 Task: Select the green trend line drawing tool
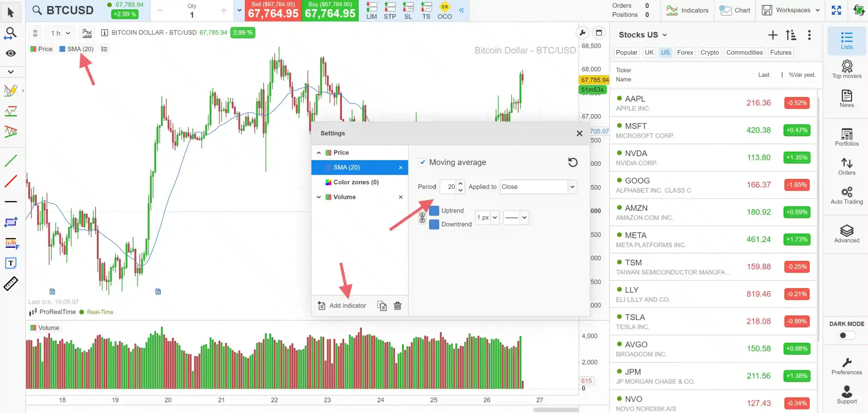coord(11,160)
